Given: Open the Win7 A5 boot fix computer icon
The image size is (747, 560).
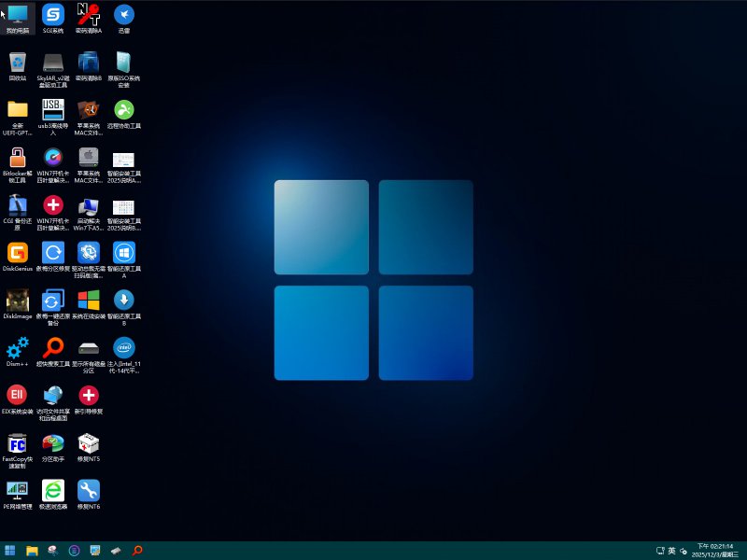Looking at the screenshot, I should click(89, 213).
